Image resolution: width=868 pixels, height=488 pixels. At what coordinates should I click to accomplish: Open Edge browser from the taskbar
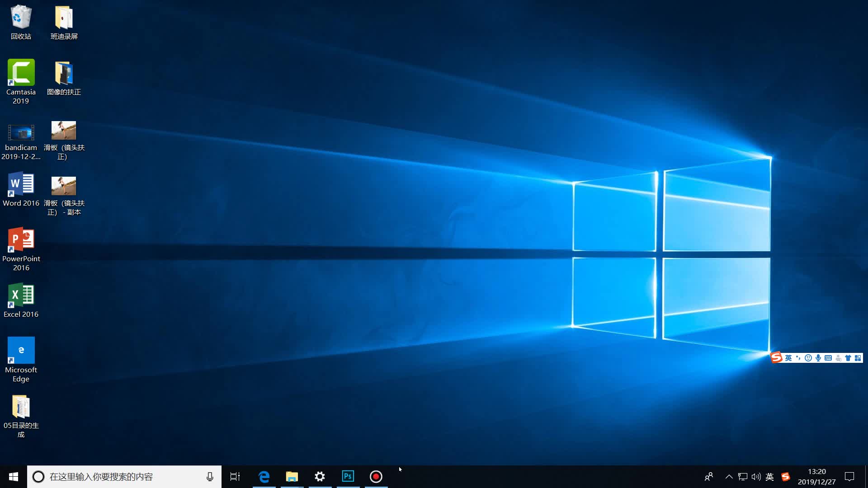pos(264,477)
